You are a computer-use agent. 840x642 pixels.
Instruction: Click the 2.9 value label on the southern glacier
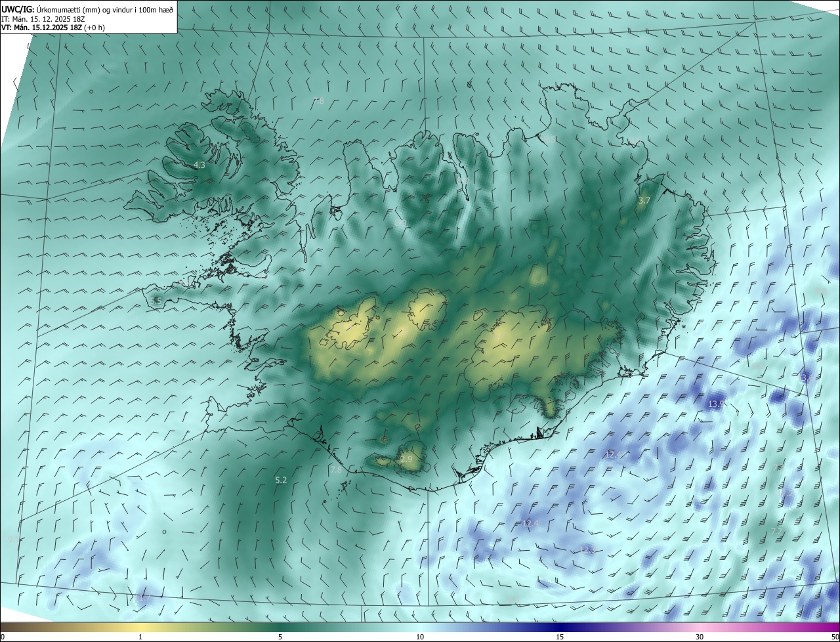[x=407, y=460]
